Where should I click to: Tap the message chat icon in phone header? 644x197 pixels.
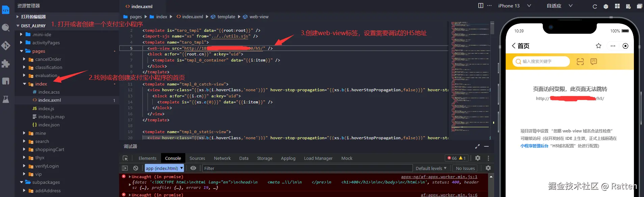pyautogui.click(x=594, y=61)
